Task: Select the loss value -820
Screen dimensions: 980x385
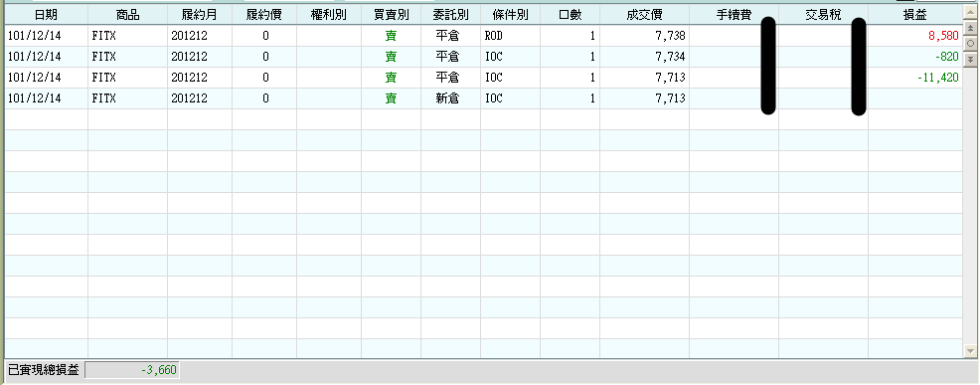Action: point(947,57)
